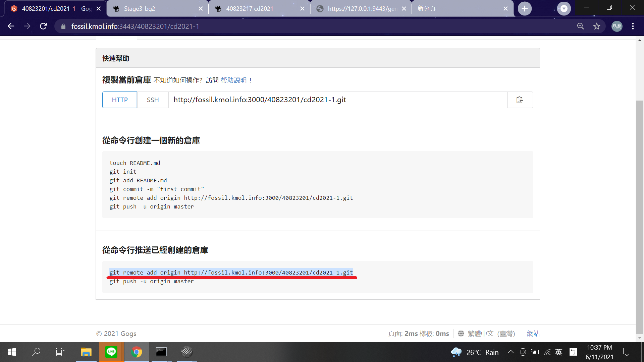Click heading 從命令行創建一個新的倉庫
Viewport: 644px width, 362px height.
[x=151, y=140]
